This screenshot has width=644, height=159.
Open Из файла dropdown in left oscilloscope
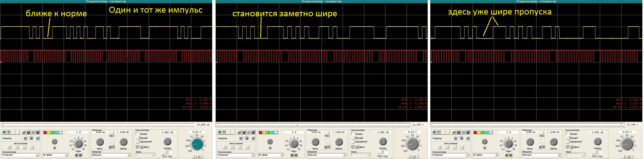click(55, 155)
